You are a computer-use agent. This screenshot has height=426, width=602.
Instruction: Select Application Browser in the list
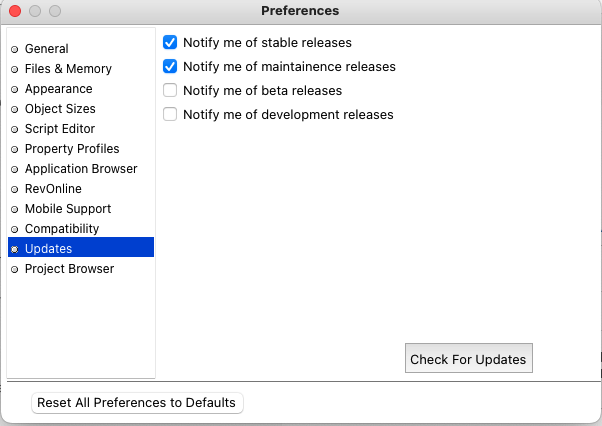tap(81, 169)
